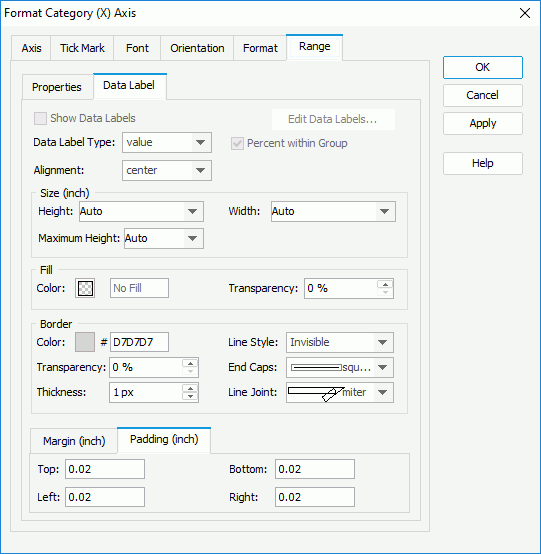Click the Apply button

pos(483,123)
